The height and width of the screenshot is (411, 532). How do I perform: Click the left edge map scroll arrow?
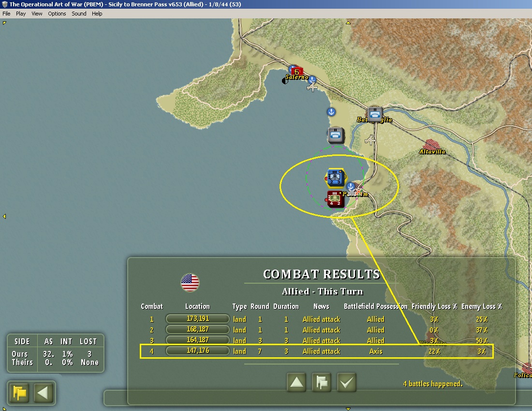(4, 216)
